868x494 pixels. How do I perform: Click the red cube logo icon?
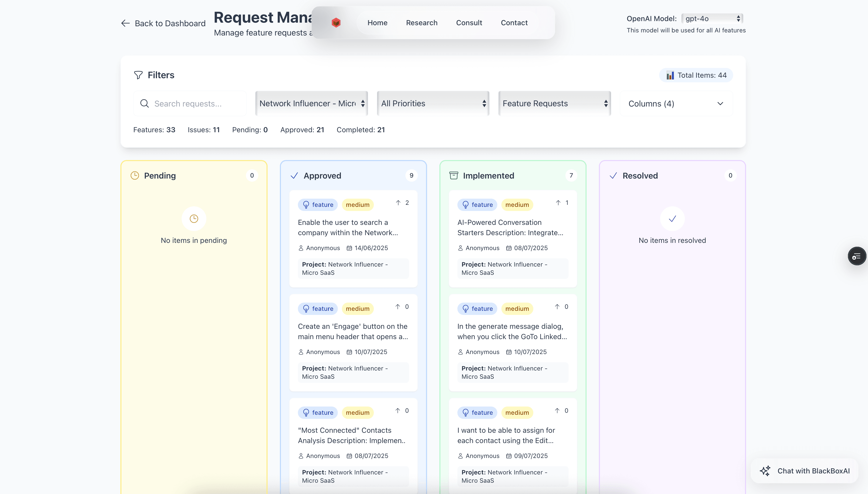(336, 23)
